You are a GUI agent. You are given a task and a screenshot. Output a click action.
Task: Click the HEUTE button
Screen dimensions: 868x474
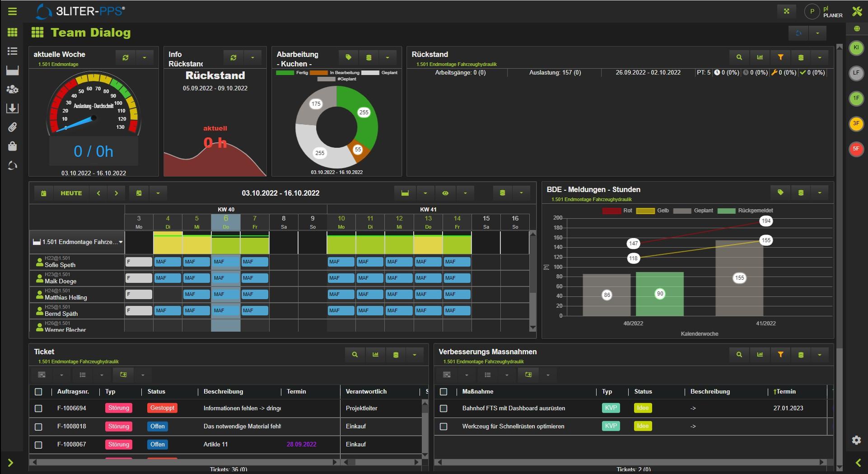click(x=71, y=193)
